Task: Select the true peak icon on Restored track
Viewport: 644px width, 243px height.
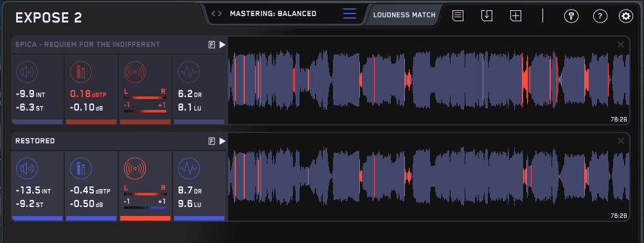Action: [x=80, y=168]
